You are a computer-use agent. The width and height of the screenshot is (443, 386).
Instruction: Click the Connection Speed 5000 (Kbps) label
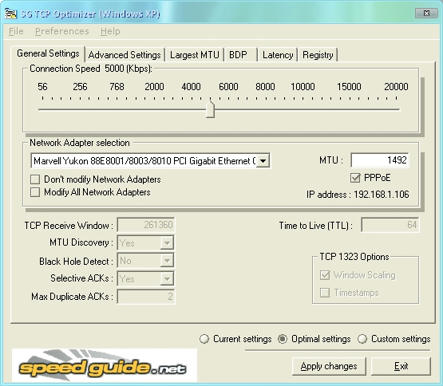(x=91, y=69)
